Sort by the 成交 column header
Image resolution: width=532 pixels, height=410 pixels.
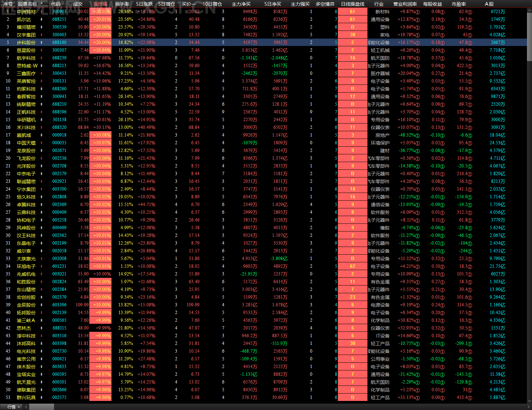tap(78, 4)
